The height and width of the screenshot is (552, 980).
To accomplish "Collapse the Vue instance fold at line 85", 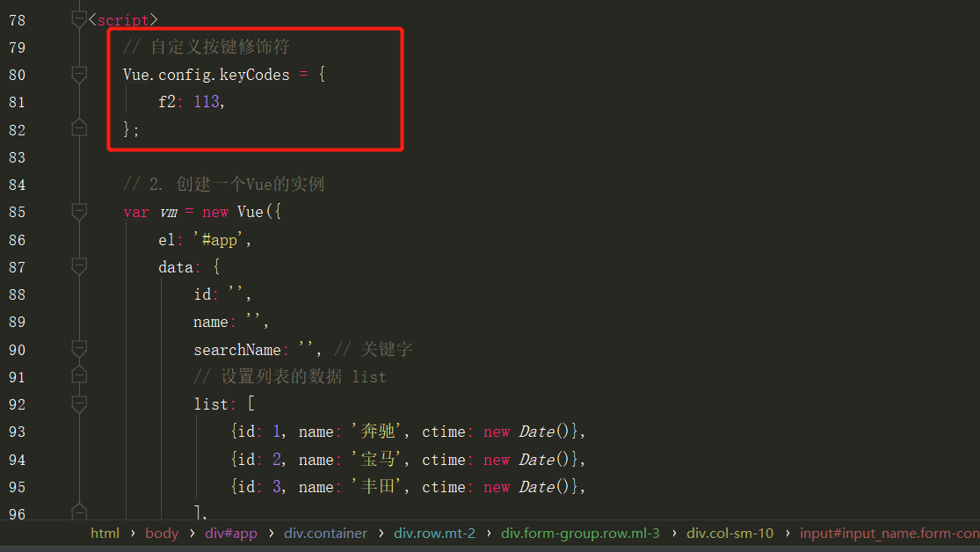I will tap(78, 211).
